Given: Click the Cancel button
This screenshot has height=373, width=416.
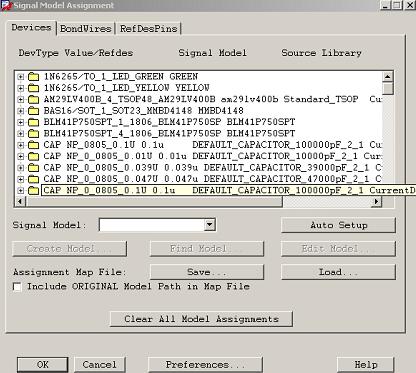Looking at the screenshot, I should 100,365.
